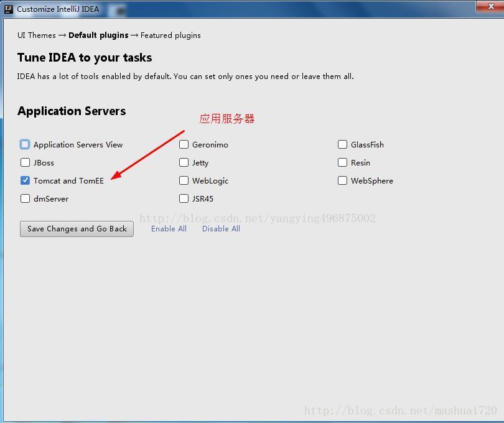Check the WebSphere server box

pos(343,180)
